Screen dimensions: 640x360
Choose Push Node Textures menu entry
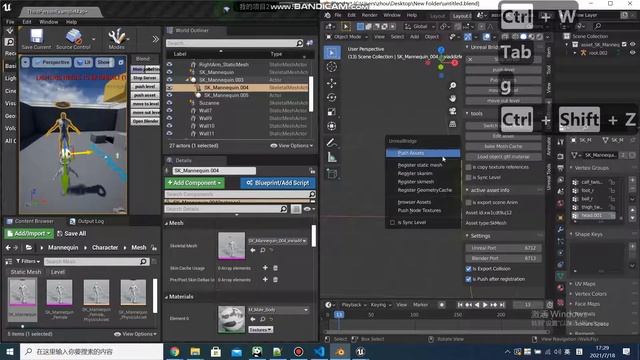419,211
